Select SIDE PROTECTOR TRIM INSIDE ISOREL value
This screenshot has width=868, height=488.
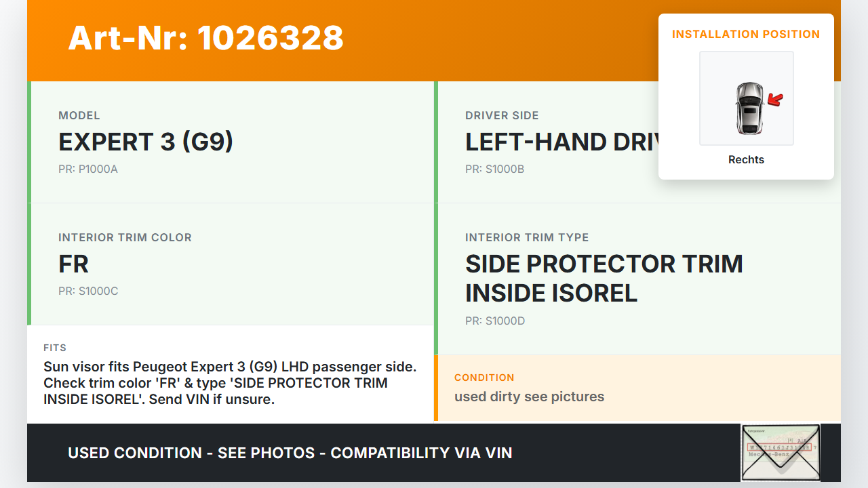coord(604,278)
